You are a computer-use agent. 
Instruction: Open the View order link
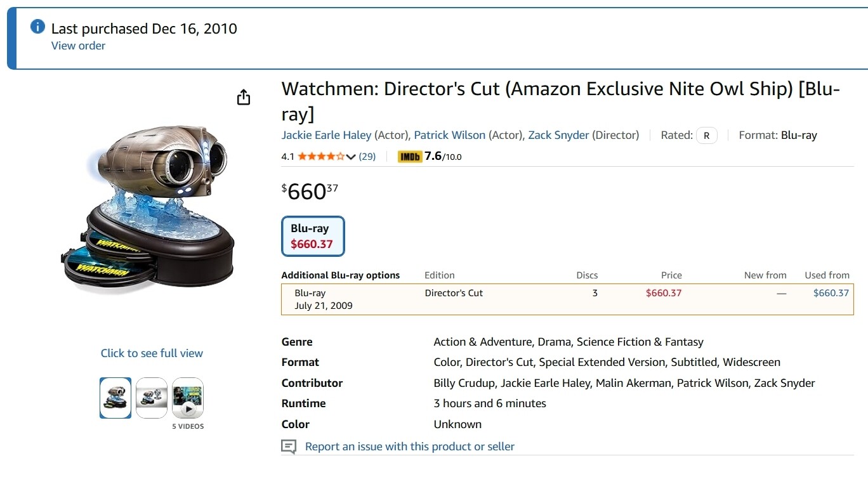click(78, 46)
